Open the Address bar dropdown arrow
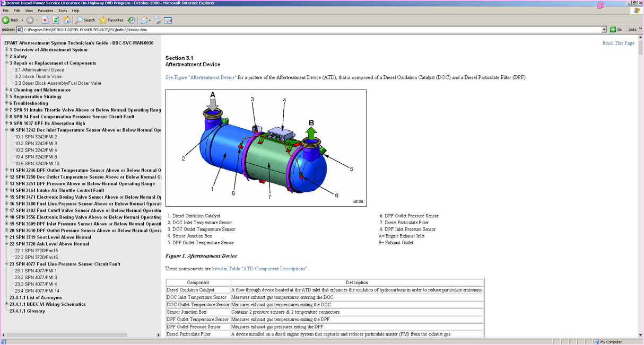The width and height of the screenshot is (644, 345). (x=605, y=29)
